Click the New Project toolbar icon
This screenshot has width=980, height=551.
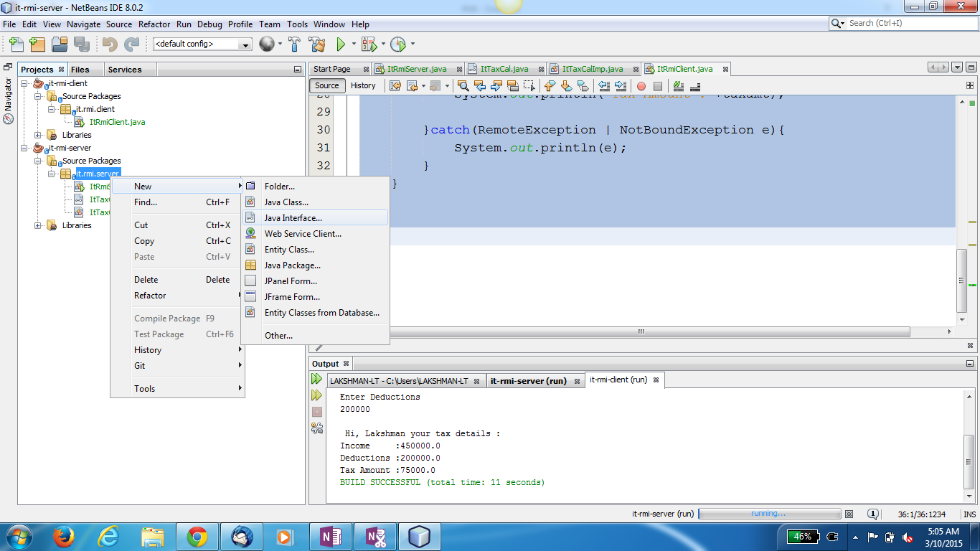coord(37,44)
